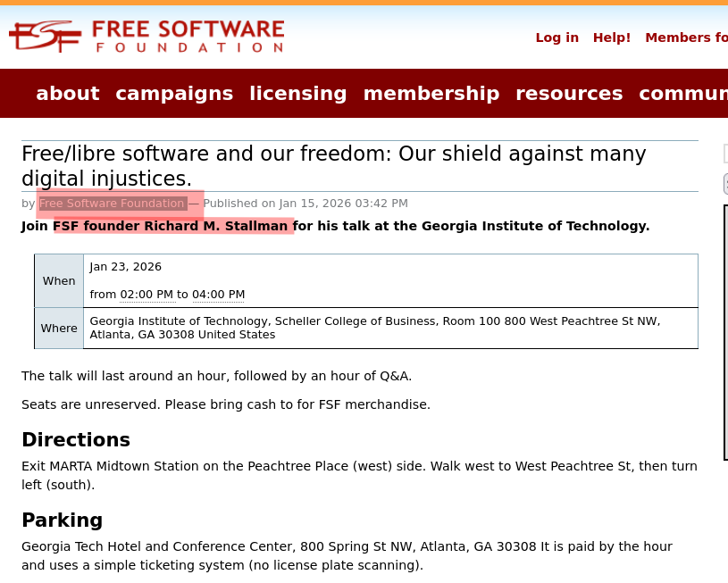Click the 04:00 PM end time

tap(218, 294)
